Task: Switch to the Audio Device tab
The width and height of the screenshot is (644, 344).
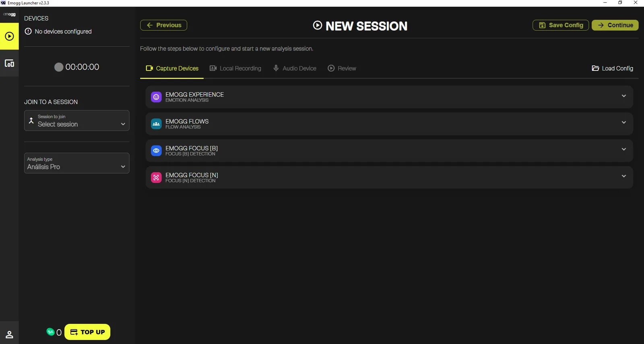Action: point(295,68)
